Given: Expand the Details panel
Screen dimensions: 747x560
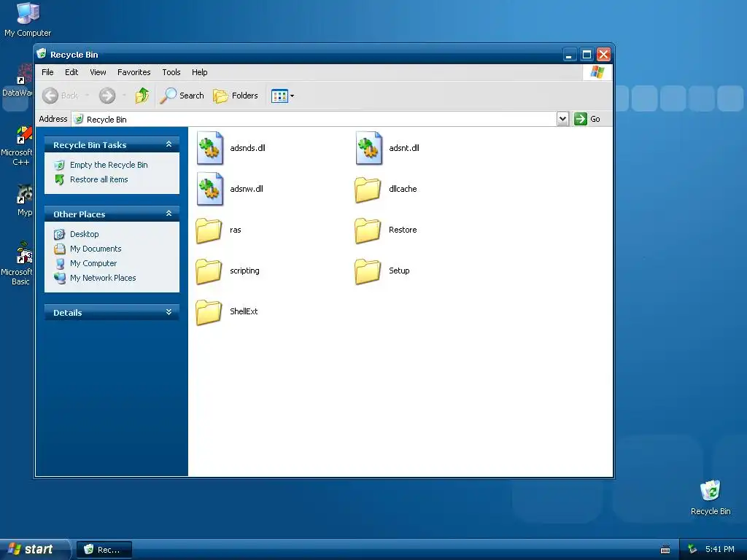Looking at the screenshot, I should [x=169, y=312].
